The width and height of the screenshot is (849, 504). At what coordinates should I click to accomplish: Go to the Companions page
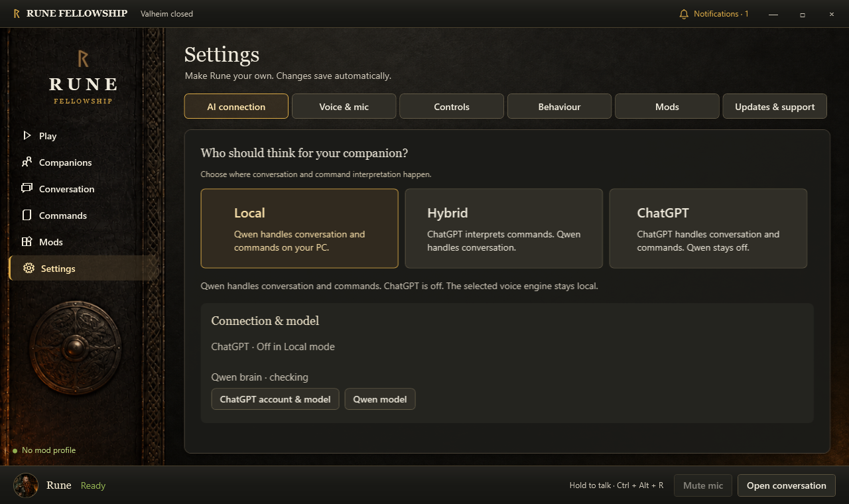pos(83,162)
